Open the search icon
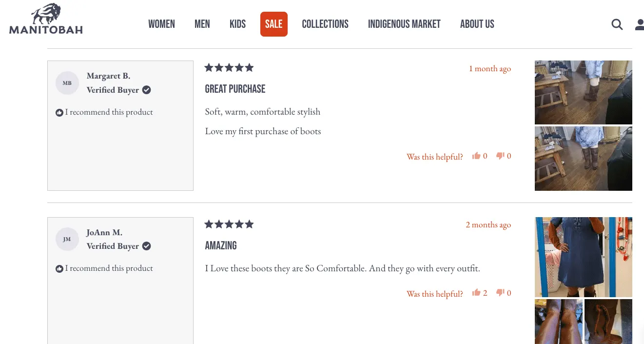 pos(617,24)
